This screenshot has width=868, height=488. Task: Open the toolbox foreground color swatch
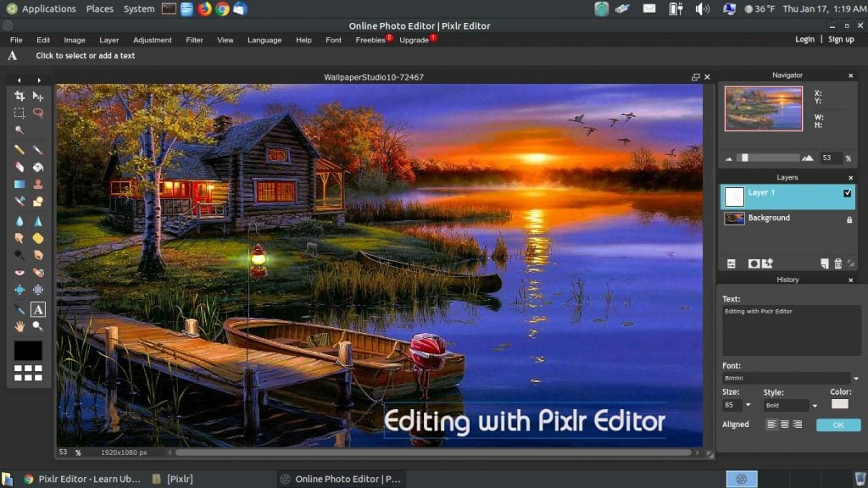(x=28, y=351)
